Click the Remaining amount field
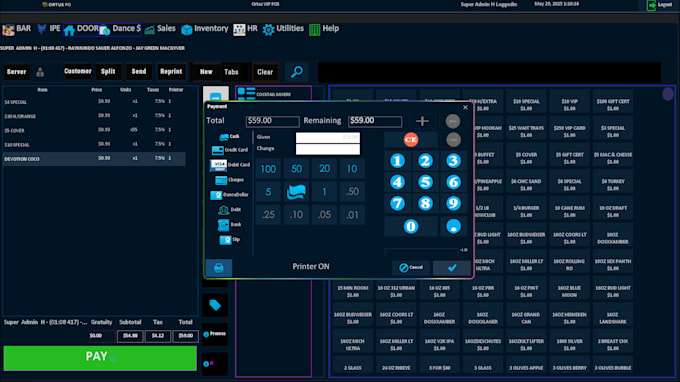 (375, 121)
